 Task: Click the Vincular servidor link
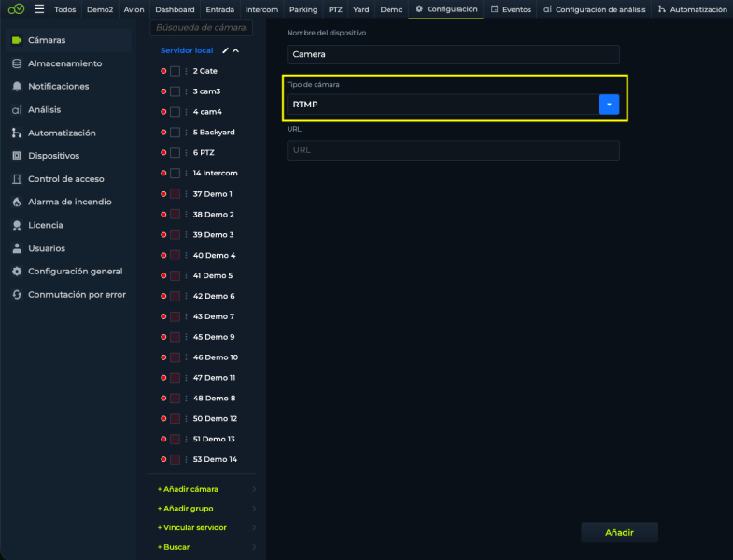pos(192,527)
